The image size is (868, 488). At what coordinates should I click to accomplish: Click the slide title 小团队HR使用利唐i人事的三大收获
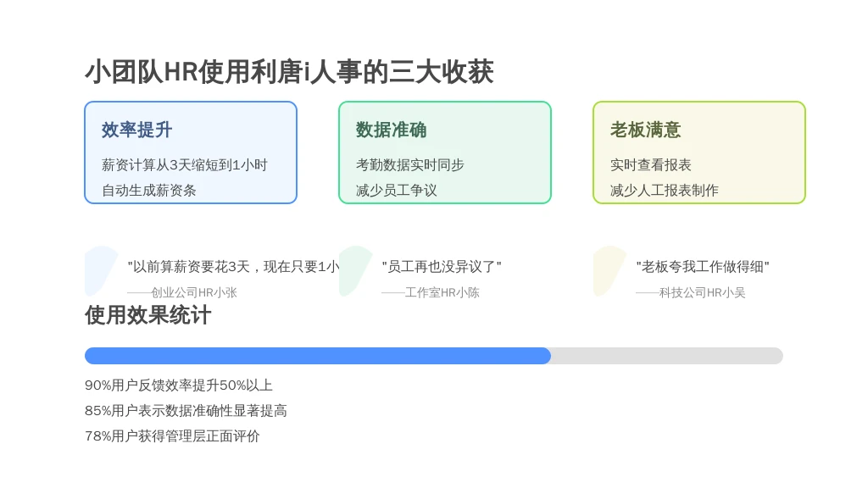[x=289, y=72]
